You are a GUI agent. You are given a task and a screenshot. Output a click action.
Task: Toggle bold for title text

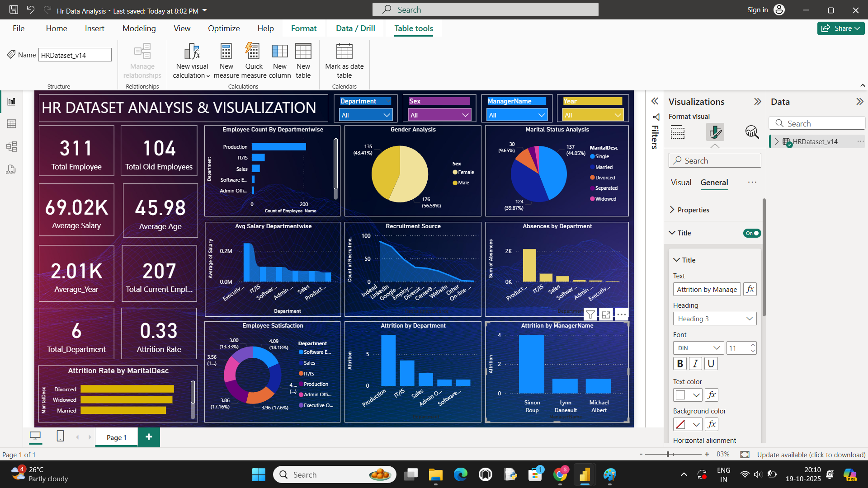click(x=679, y=364)
